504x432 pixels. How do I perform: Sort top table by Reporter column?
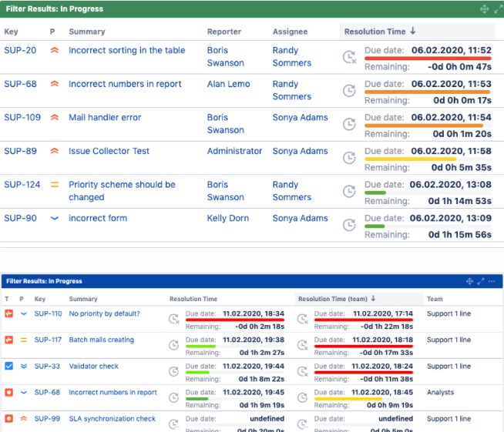click(224, 32)
